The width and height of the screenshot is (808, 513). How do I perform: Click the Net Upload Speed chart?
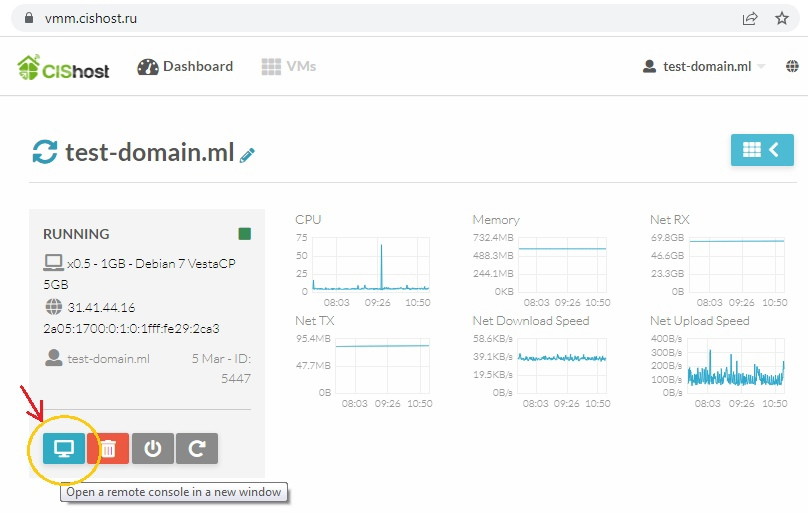pos(736,366)
